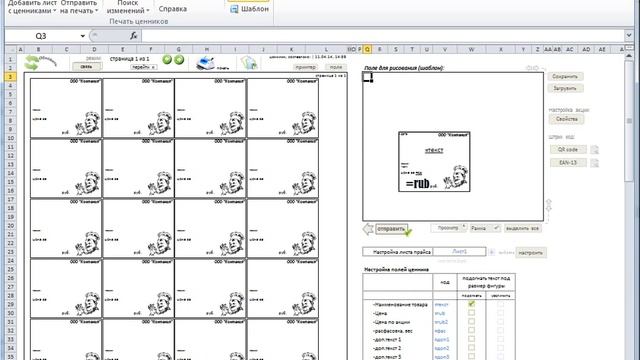Expand the formula bar
Image resolution: width=640 pixels, height=360 pixels.
coord(629,36)
